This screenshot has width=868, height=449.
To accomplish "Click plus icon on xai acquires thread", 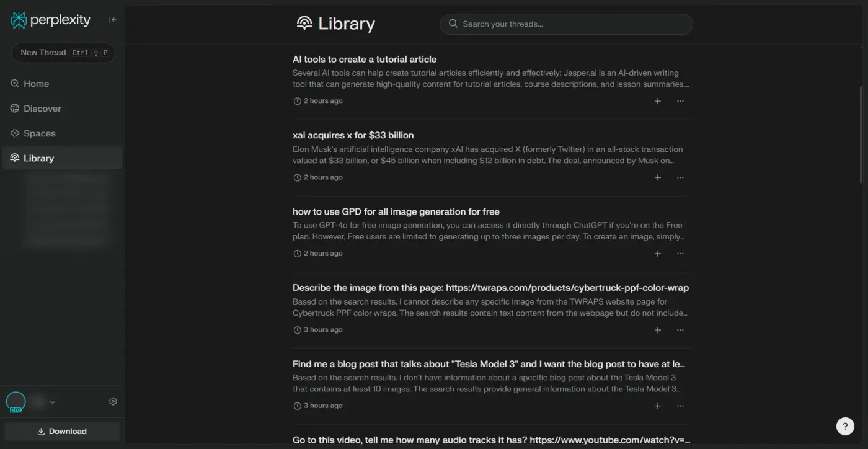I will [x=658, y=177].
